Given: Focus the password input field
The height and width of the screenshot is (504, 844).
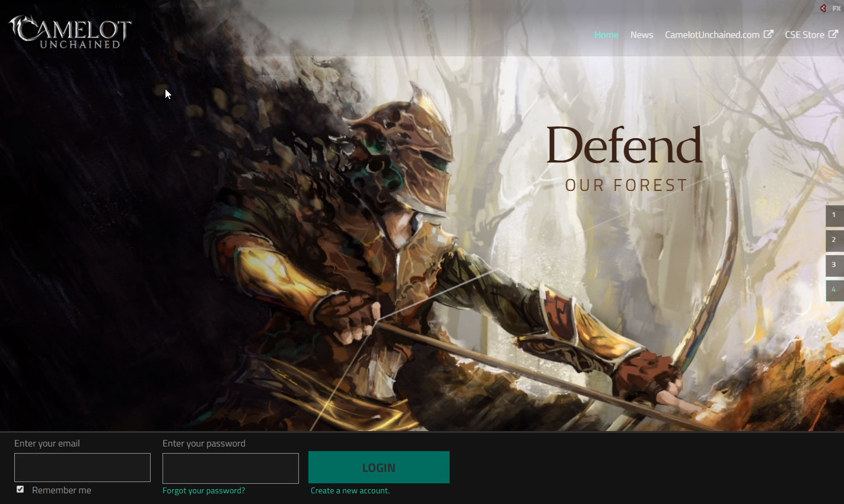Looking at the screenshot, I should click(x=231, y=468).
